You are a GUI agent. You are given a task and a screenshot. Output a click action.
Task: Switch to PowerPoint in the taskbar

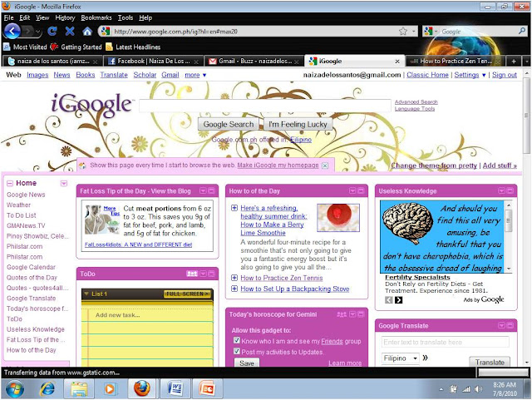pyautogui.click(x=207, y=389)
